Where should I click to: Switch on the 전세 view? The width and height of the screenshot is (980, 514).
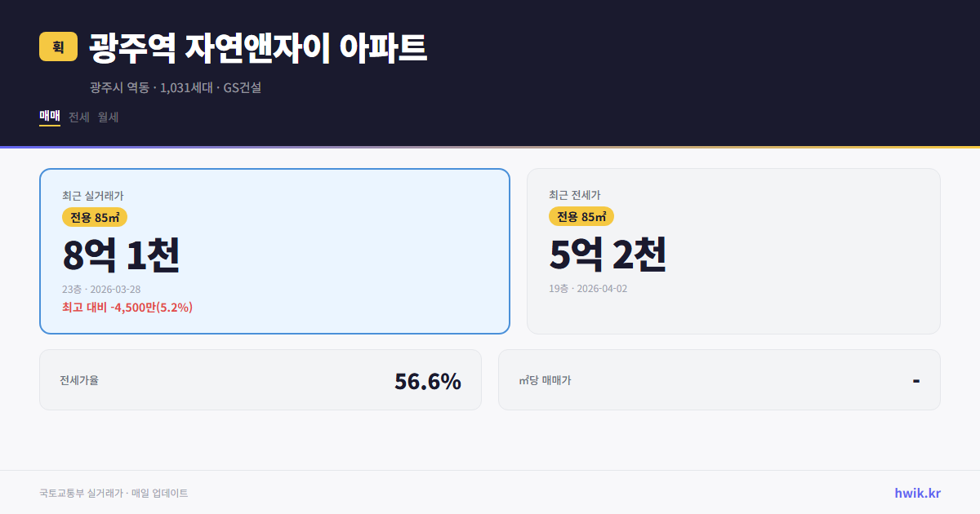77,117
